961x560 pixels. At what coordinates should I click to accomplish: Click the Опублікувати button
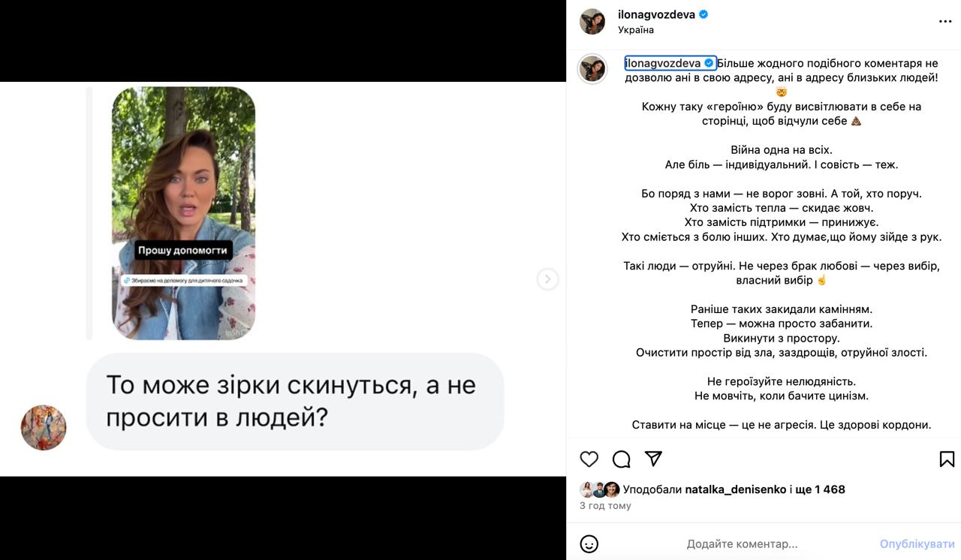917,544
